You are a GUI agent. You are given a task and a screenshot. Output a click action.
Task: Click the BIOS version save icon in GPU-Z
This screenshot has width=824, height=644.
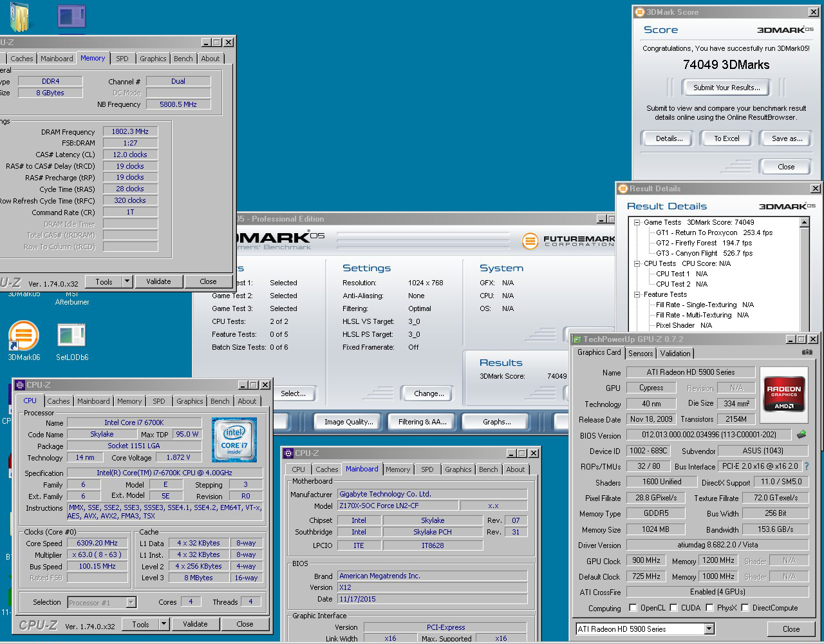coord(801,435)
